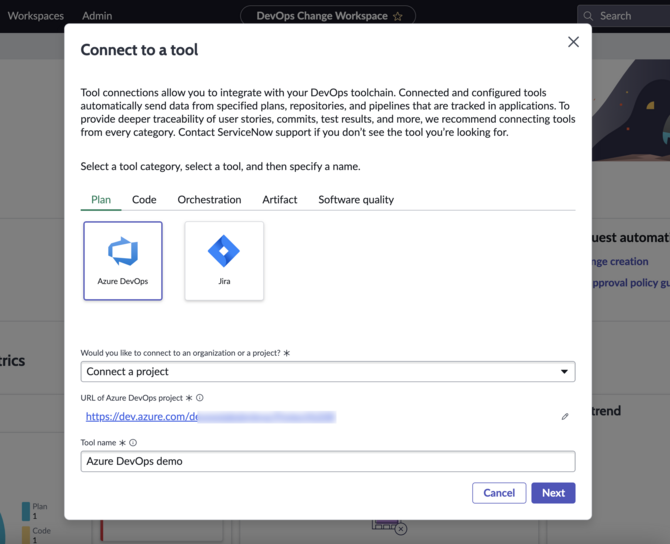Select the Azure DevOps tool card
This screenshot has width=670, height=544.
click(x=123, y=261)
